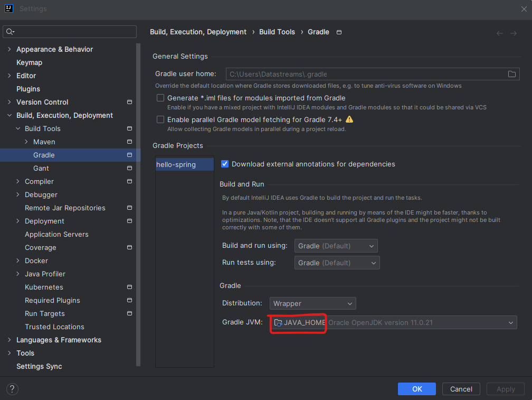Click the Apply button

(x=506, y=389)
